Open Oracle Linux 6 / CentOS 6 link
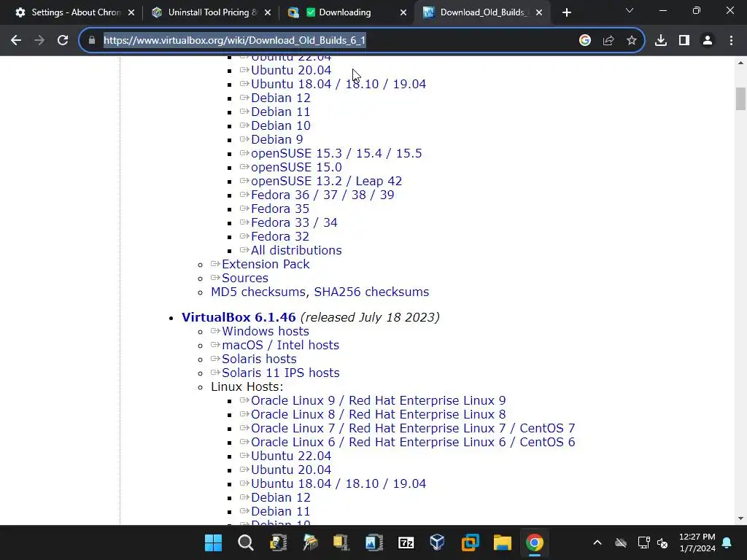Viewport: 747px width, 560px height. pos(413,443)
